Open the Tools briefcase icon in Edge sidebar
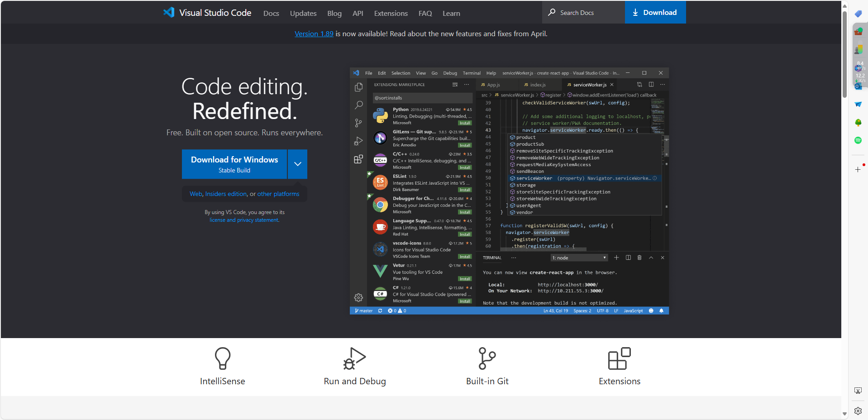 pyautogui.click(x=858, y=32)
